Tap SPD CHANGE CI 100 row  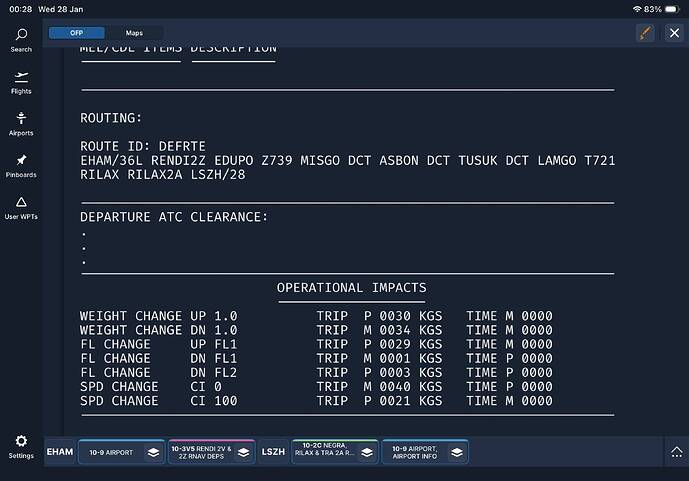[x=316, y=401]
